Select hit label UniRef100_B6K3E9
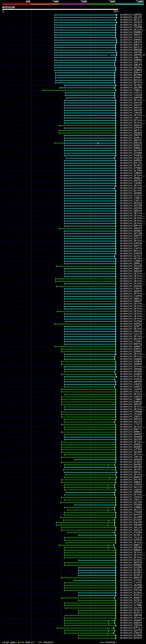Screen dimensions: 146x644 click(131, 467)
